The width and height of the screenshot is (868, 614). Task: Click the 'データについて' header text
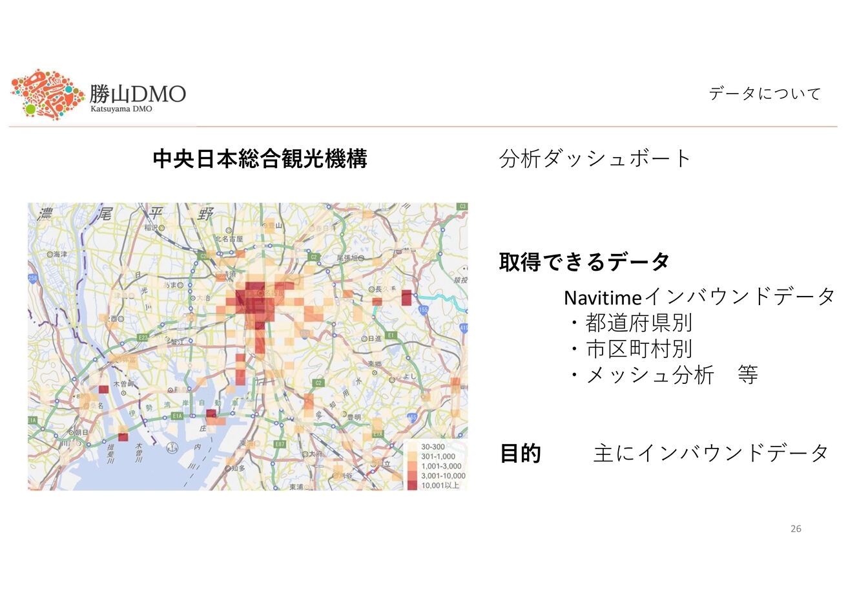click(765, 94)
